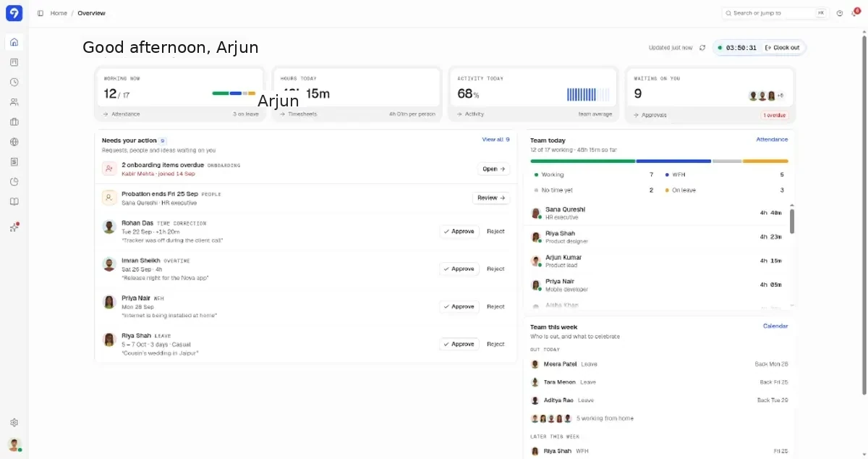Reject Imran Sheikh's overtime request
The height and width of the screenshot is (459, 868).
pos(495,269)
